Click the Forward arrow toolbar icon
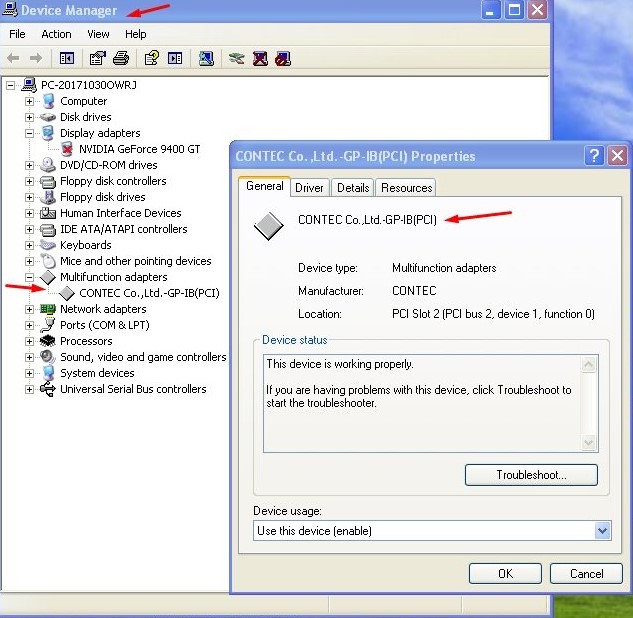 pos(36,59)
